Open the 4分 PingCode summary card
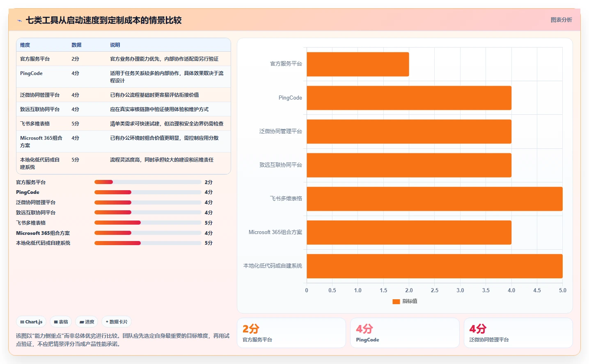Screen dimensions: 589x364 pos(405,333)
